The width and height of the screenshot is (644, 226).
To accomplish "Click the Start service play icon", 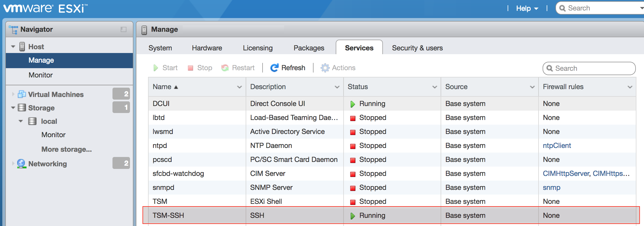I will coord(156,68).
